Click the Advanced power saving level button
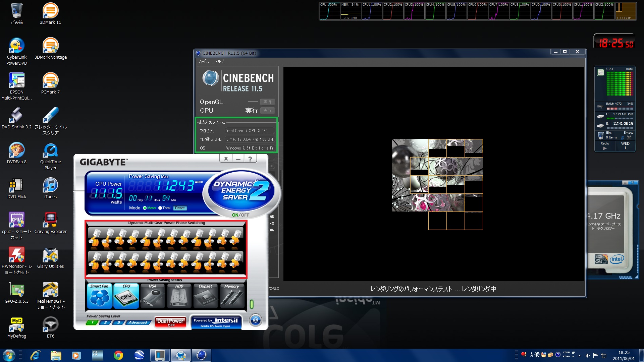Viewport: 644px width, 362px height. (x=138, y=322)
